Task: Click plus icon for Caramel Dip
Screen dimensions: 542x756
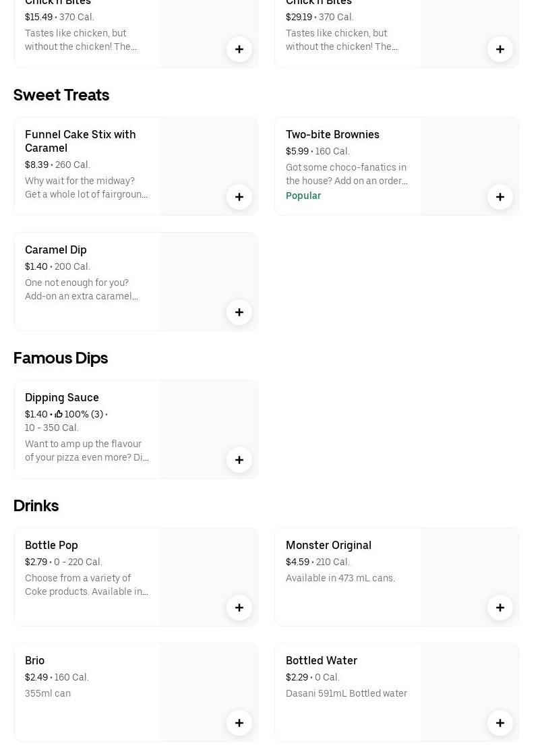Action: tap(239, 312)
